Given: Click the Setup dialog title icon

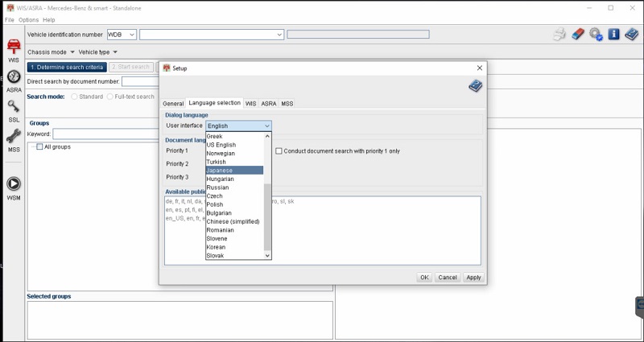Looking at the screenshot, I should (167, 68).
